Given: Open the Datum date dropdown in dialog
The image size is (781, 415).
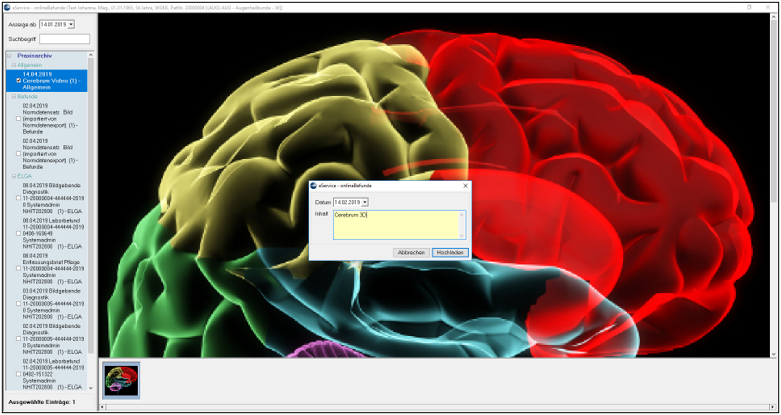Looking at the screenshot, I should (365, 202).
